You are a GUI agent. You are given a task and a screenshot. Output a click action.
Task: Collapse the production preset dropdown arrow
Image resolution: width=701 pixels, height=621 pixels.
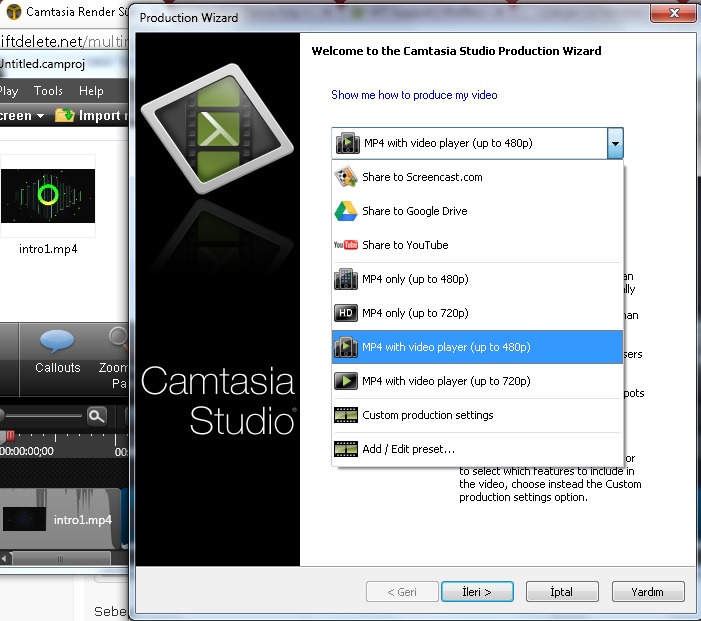coord(614,143)
